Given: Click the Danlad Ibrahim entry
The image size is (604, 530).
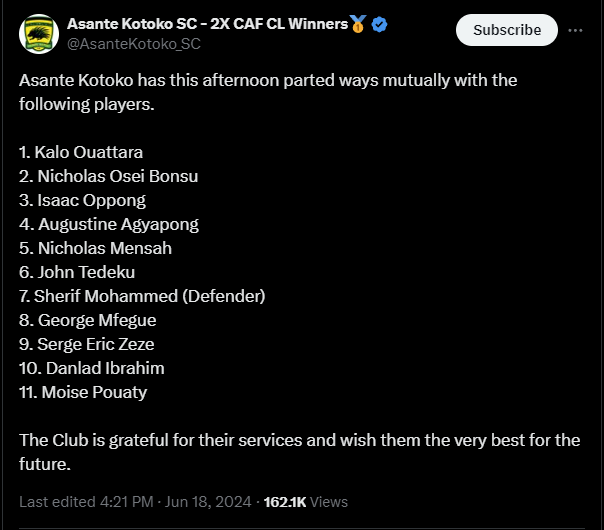Looking at the screenshot, I should coord(92,368).
